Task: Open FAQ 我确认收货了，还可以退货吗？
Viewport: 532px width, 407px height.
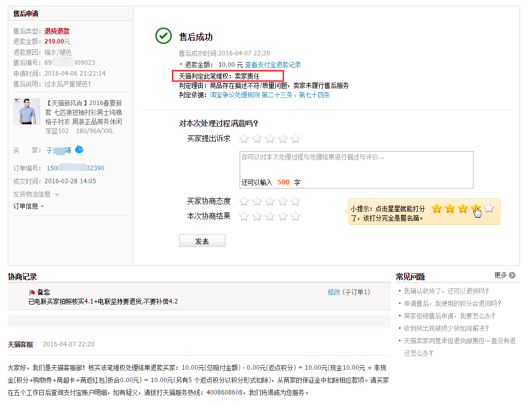Action: (x=447, y=291)
